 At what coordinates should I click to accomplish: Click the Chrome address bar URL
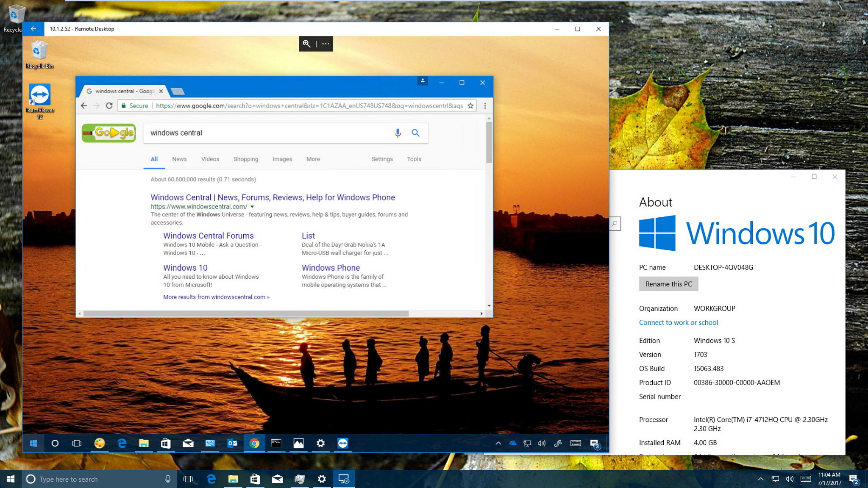click(x=309, y=106)
